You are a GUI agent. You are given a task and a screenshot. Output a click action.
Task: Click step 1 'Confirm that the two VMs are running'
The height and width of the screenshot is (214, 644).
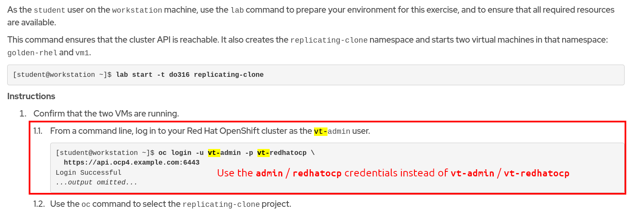pyautogui.click(x=106, y=114)
